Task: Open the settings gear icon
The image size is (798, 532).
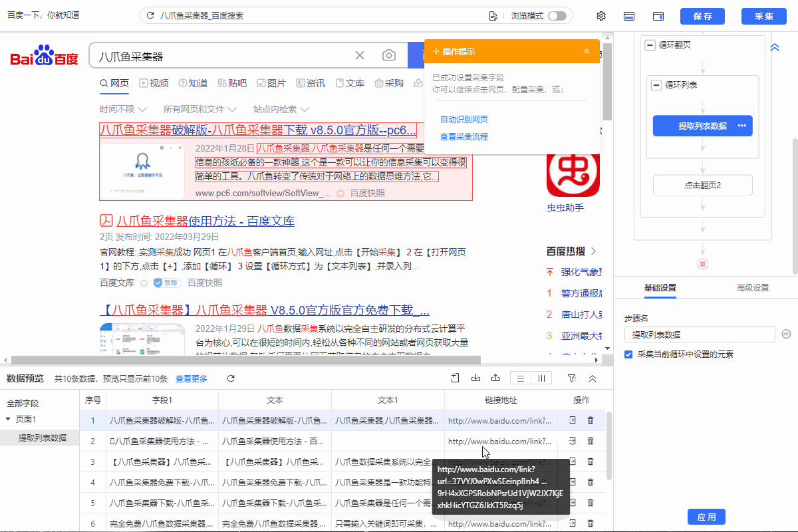Action: point(601,16)
